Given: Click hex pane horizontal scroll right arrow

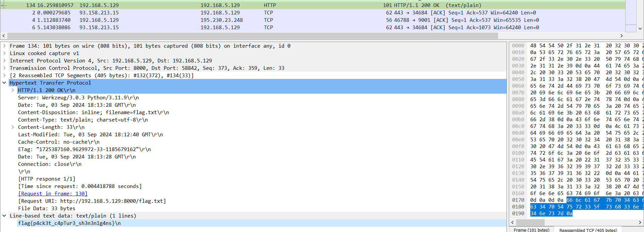Looking at the screenshot, I should [x=640, y=222].
